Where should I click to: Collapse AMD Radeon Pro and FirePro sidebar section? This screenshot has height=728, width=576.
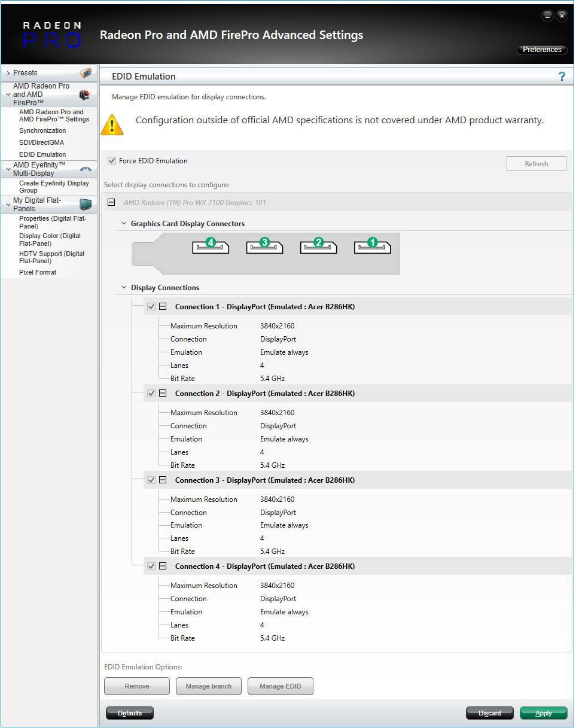tap(8, 95)
